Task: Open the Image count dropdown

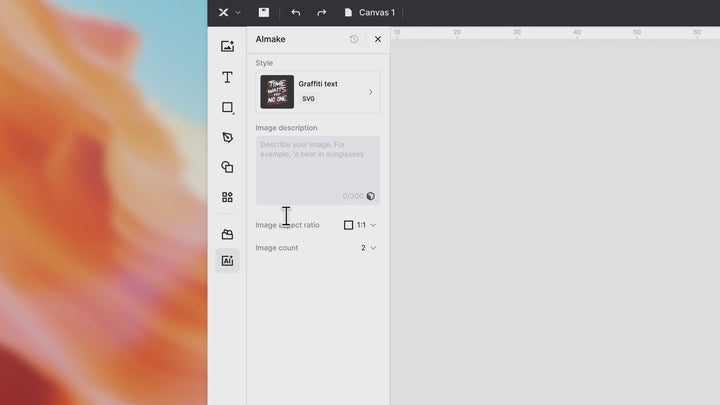Action: (x=368, y=248)
